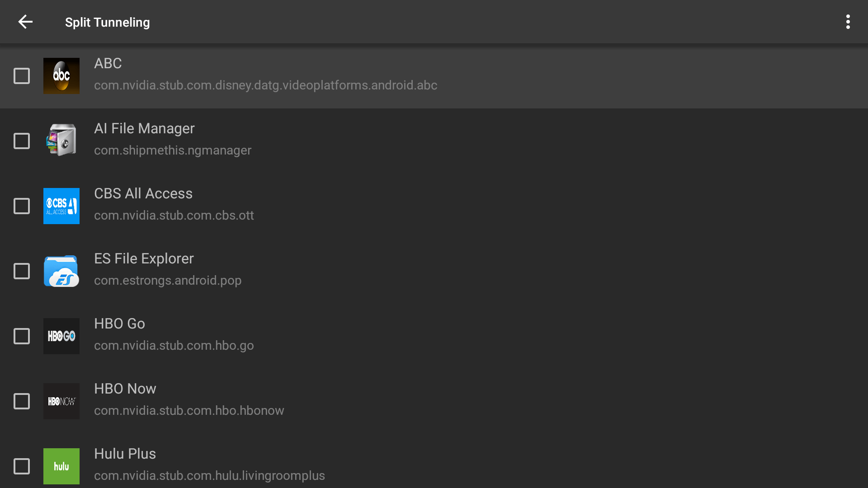This screenshot has width=868, height=488.
Task: Click the CBS All Access icon
Action: [x=61, y=206]
